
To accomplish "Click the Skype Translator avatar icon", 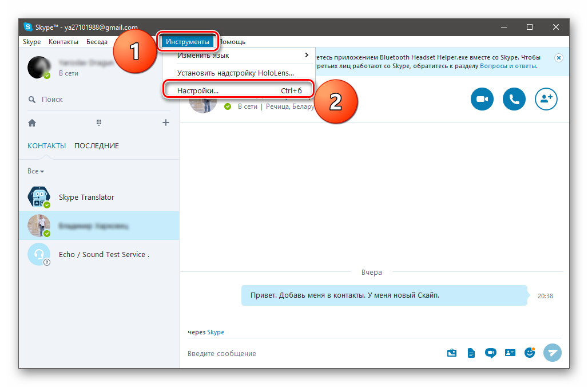I will tap(39, 197).
